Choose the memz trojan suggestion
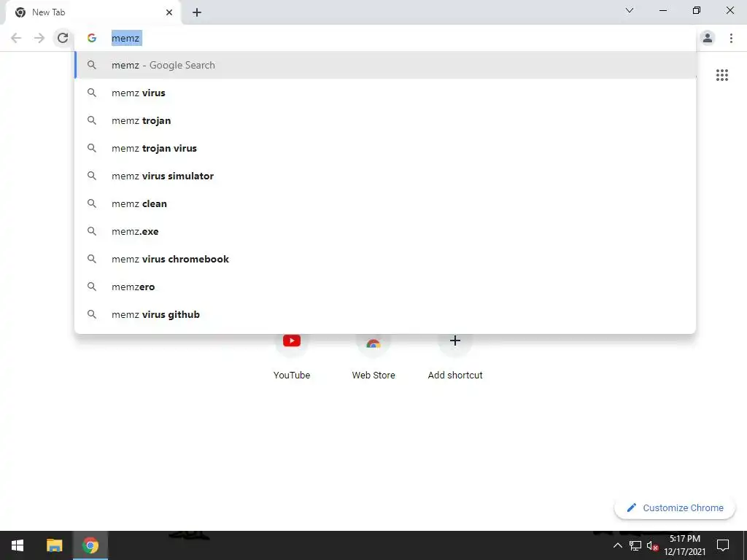 385,120
